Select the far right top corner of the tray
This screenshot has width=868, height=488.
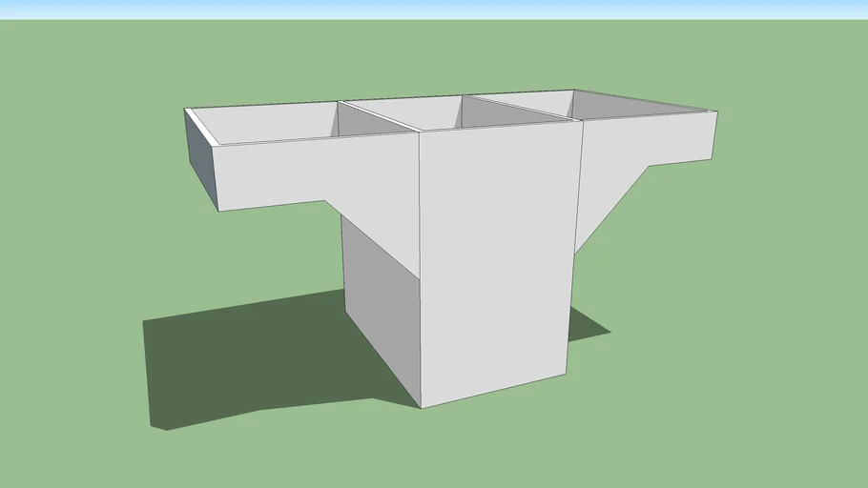pyautogui.click(x=715, y=111)
